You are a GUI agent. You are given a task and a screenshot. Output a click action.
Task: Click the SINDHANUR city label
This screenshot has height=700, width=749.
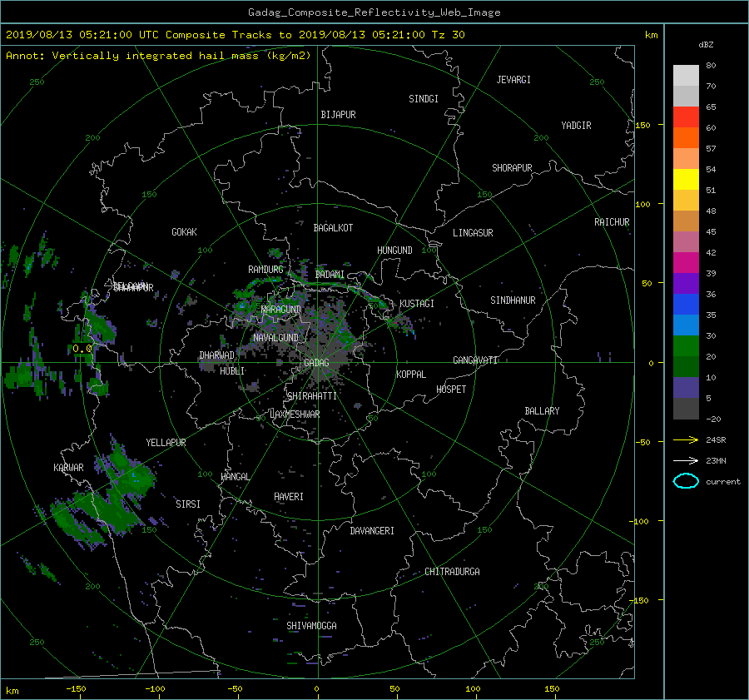pyautogui.click(x=513, y=300)
